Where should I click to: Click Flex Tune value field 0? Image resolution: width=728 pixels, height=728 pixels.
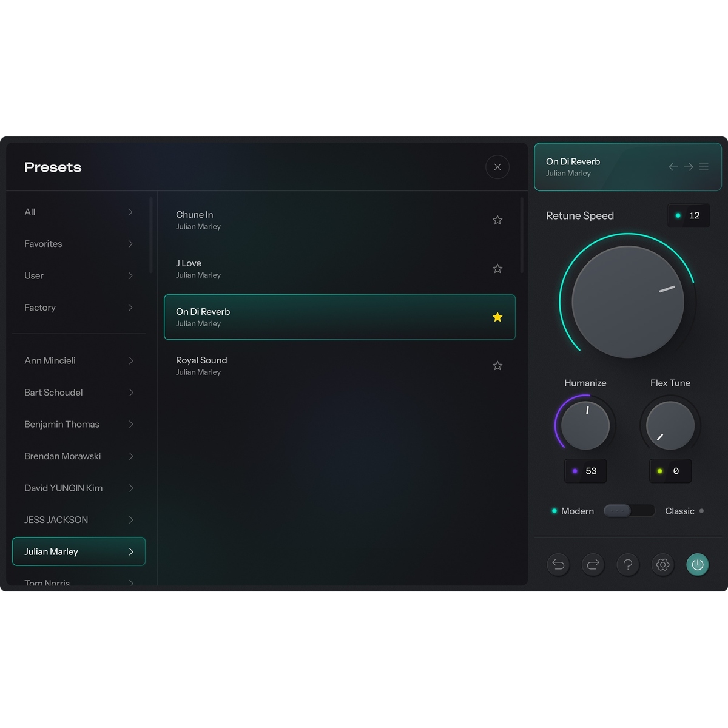coord(670,471)
